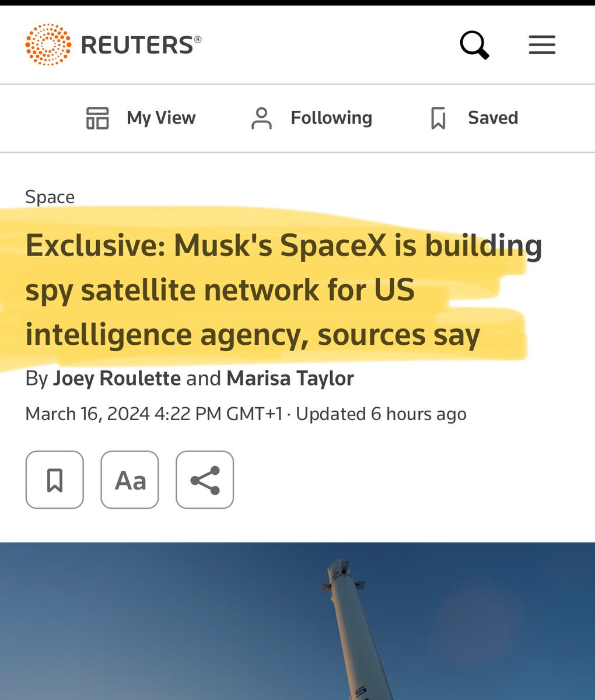Click the rocket photo below the article
Screen dimensions: 595x700
pos(297,621)
